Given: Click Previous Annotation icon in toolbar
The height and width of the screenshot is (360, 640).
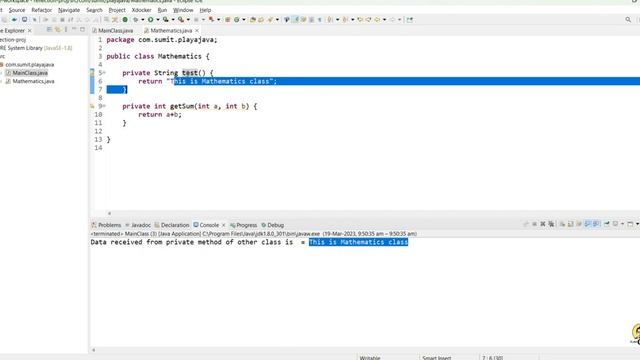Looking at the screenshot, I should pyautogui.click(x=345, y=20).
